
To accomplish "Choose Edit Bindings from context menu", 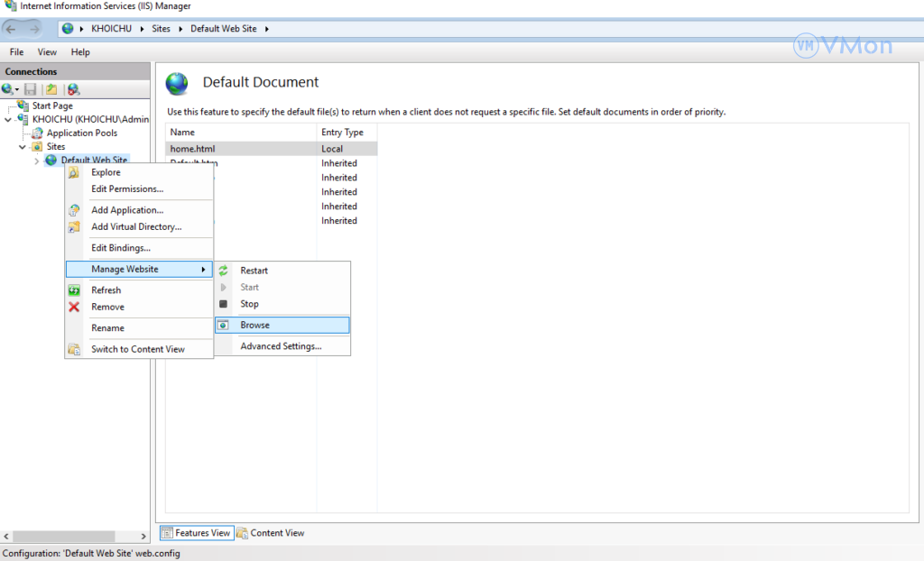I will click(120, 248).
